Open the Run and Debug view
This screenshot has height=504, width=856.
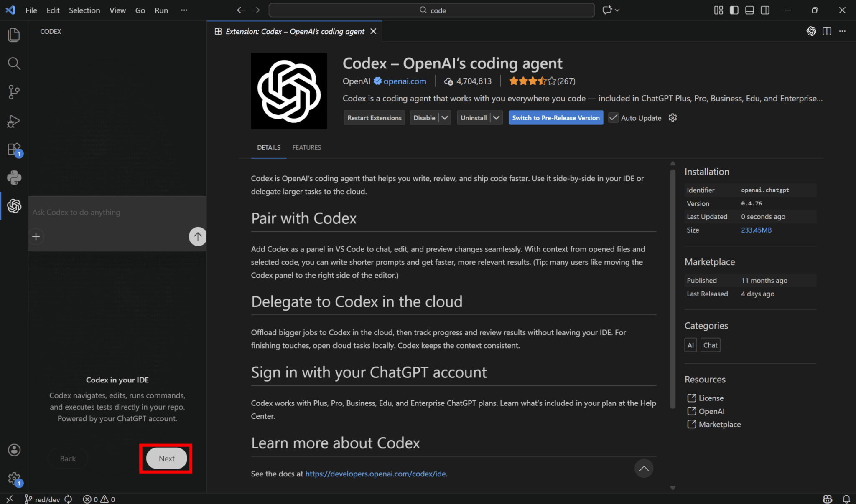point(14,121)
